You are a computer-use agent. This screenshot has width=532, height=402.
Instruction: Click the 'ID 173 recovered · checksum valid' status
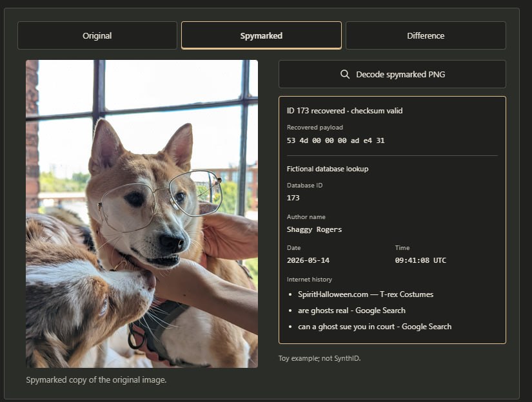pyautogui.click(x=345, y=111)
